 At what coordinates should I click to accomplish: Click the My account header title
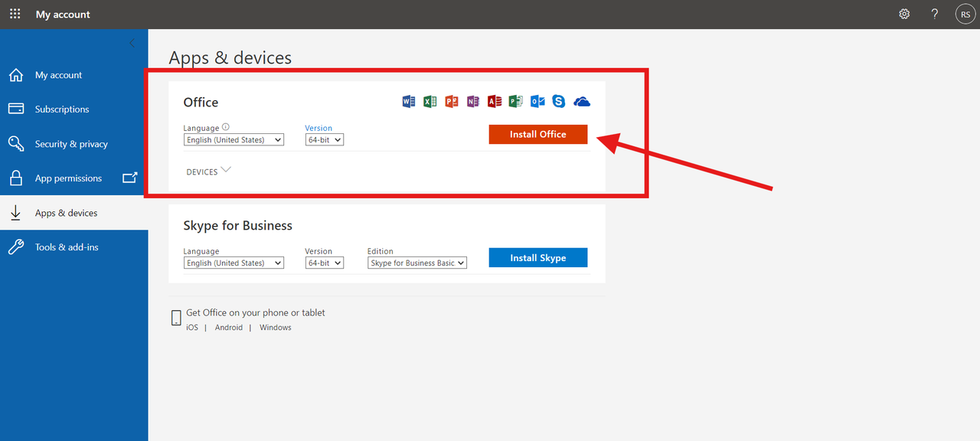(63, 15)
